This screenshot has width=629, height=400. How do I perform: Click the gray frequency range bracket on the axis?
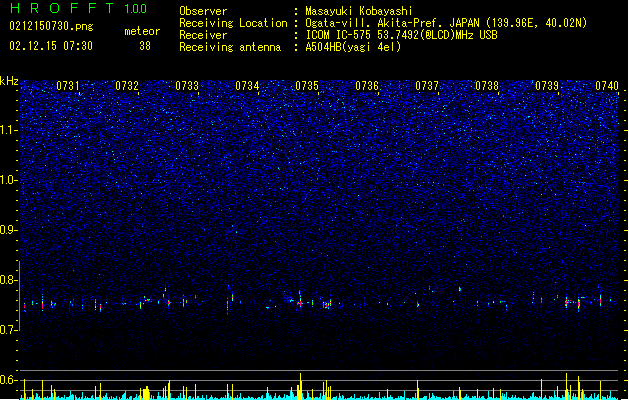[20, 296]
